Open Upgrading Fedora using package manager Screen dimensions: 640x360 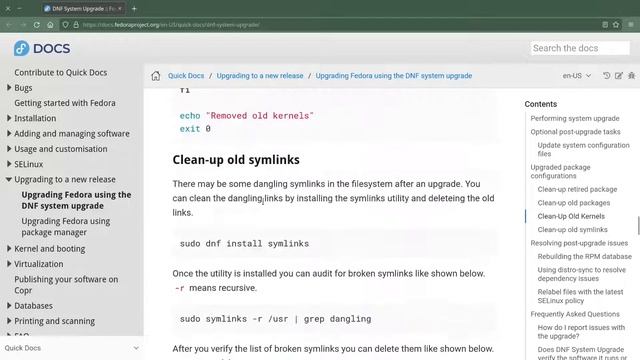[66, 227]
